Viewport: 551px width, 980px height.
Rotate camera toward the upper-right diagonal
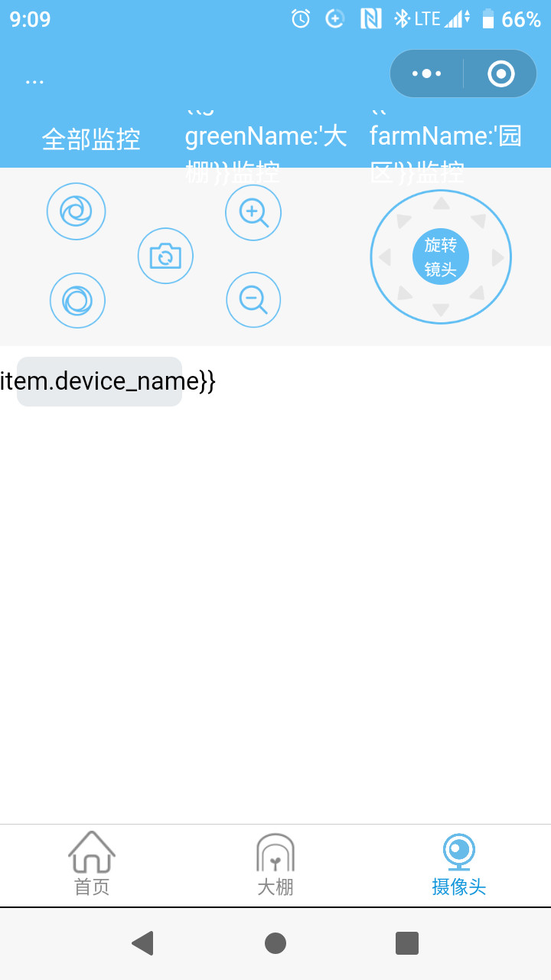coord(479,220)
